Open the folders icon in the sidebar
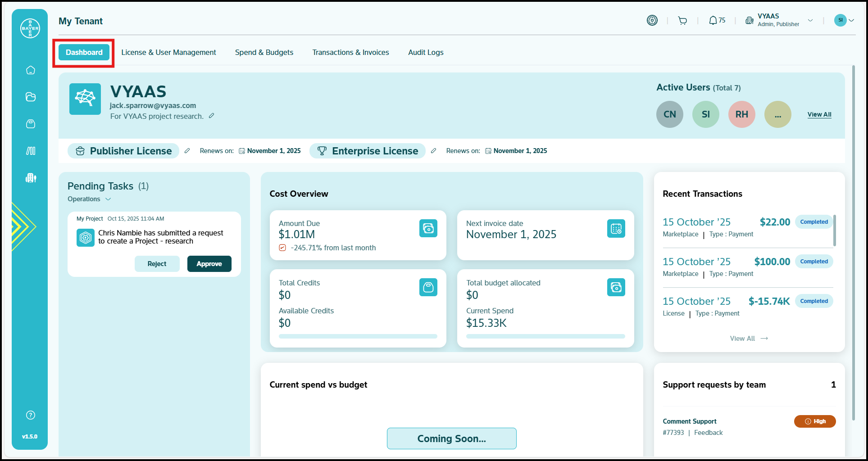The width and height of the screenshot is (868, 461). tap(31, 97)
